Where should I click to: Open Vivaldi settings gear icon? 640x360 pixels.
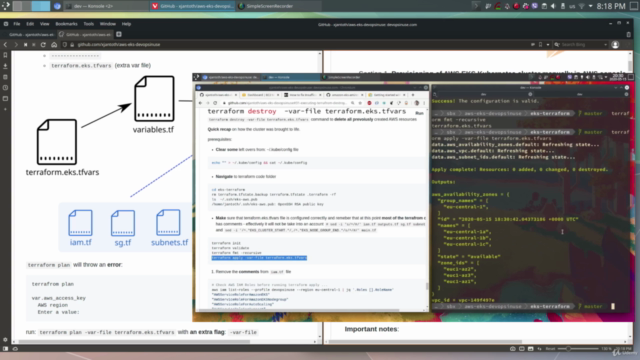(x=5, y=340)
